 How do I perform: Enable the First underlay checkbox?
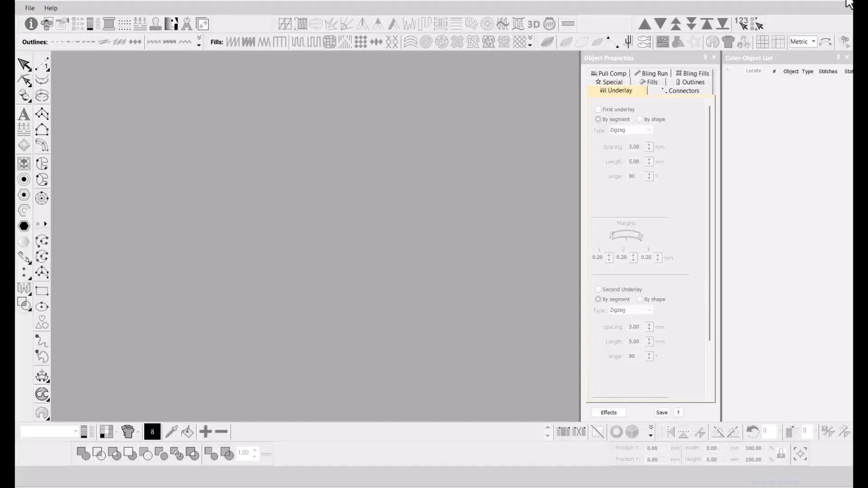pyautogui.click(x=598, y=110)
